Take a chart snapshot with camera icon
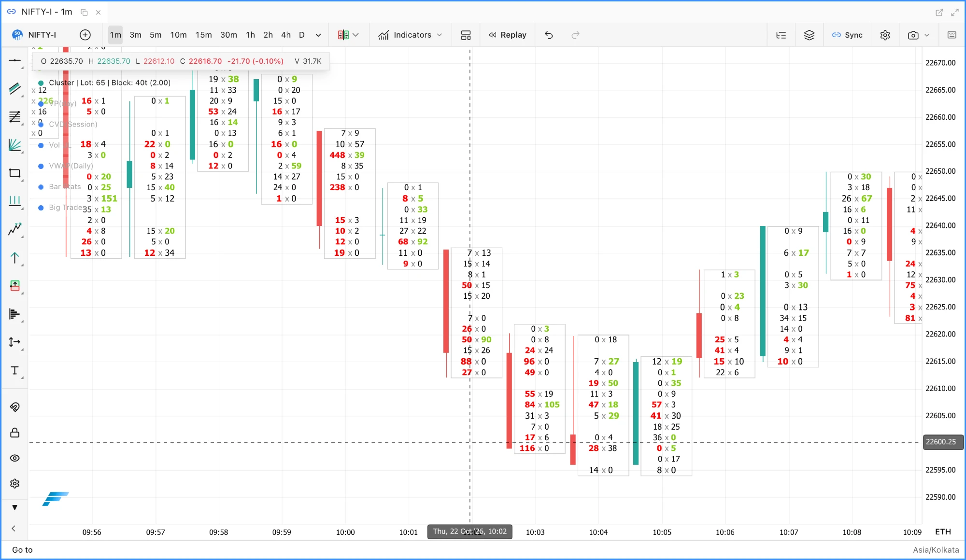The image size is (966, 560). click(x=913, y=35)
